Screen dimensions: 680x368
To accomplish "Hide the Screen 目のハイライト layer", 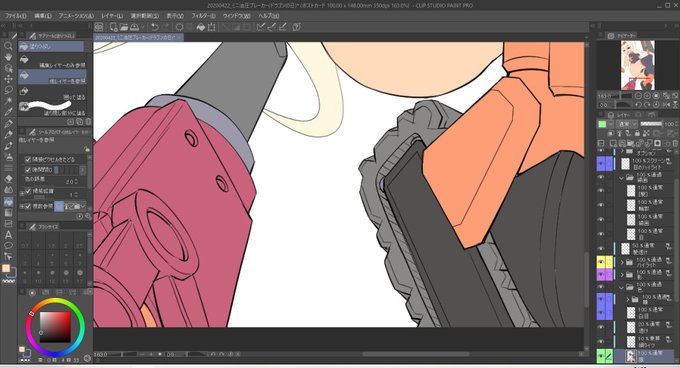I will tap(601, 163).
